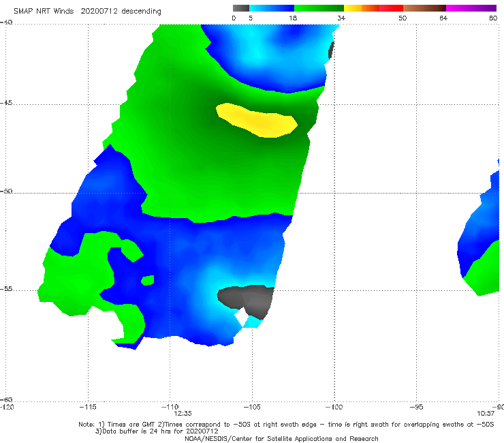Click colorbar value label 18

[293, 18]
